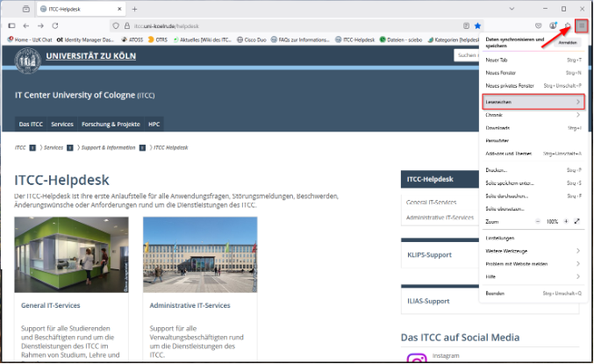Viewport: 594px width, 364px height.
Task: Expand Problem mit Website melden submenu
Action: (x=533, y=264)
